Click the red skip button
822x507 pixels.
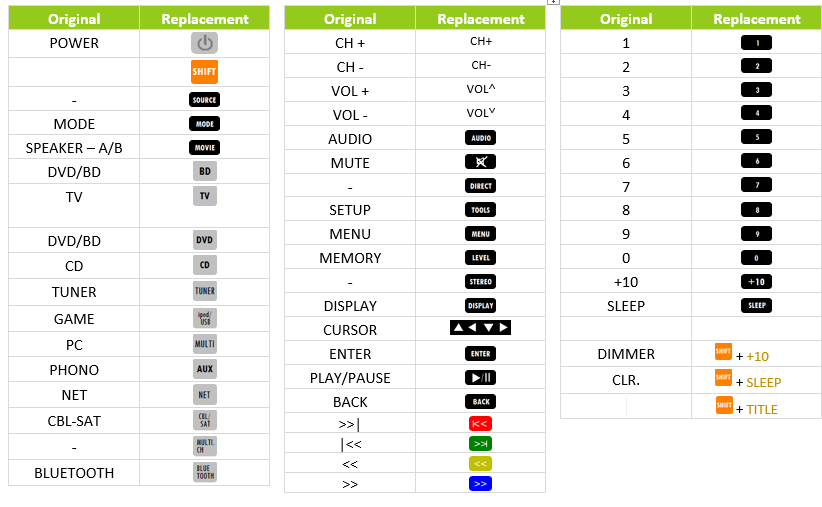tap(480, 424)
